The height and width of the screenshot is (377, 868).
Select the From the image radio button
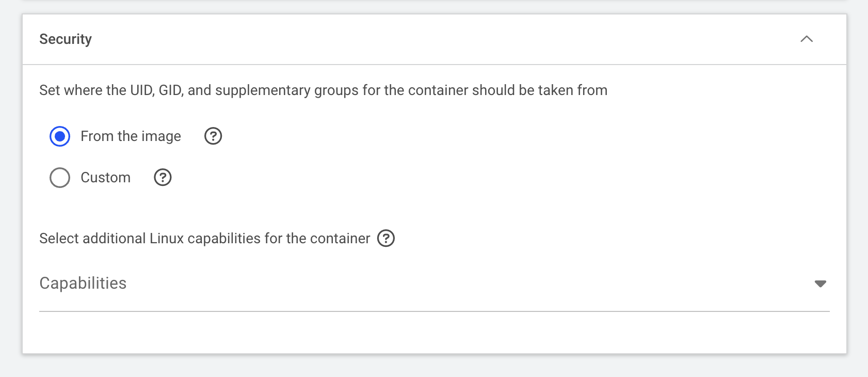[x=60, y=136]
